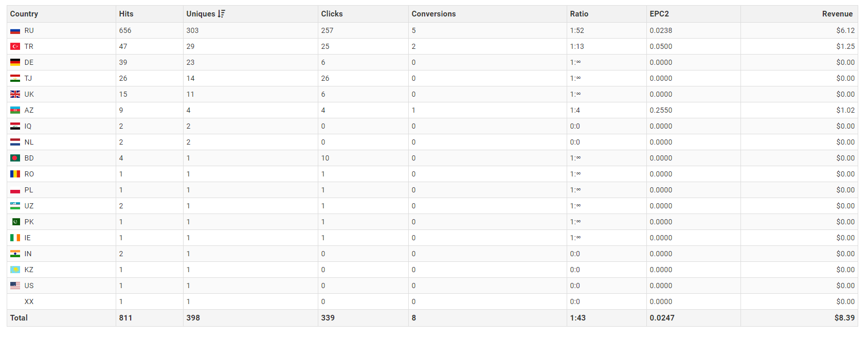868x338 pixels.
Task: Sort by Conversions column header
Action: click(433, 14)
